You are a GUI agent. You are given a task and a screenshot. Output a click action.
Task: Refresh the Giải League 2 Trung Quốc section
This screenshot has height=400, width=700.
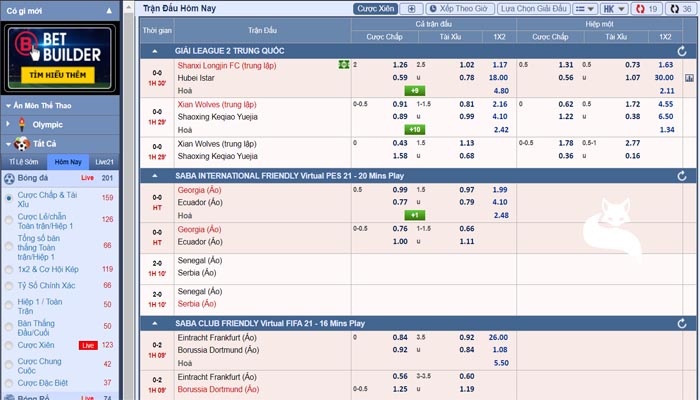(682, 51)
